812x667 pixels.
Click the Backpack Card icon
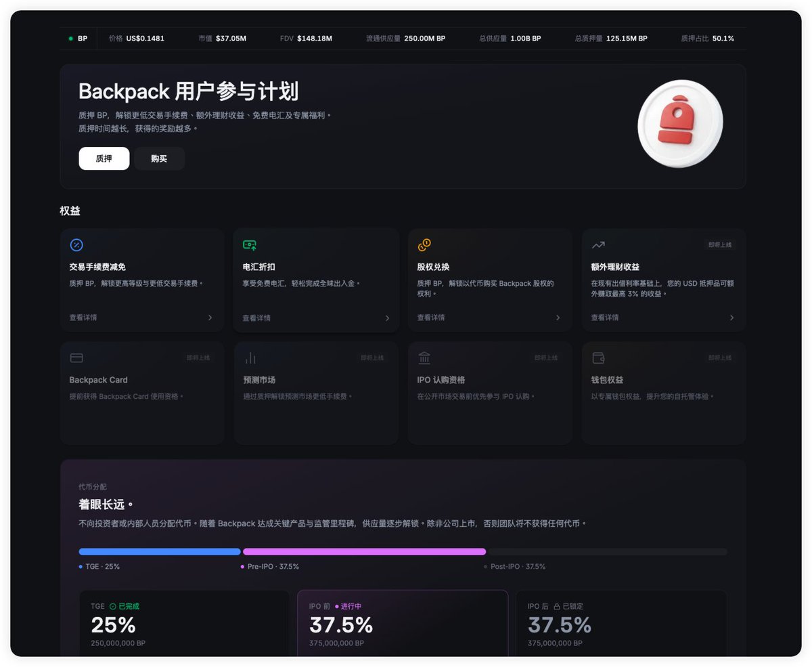76,358
